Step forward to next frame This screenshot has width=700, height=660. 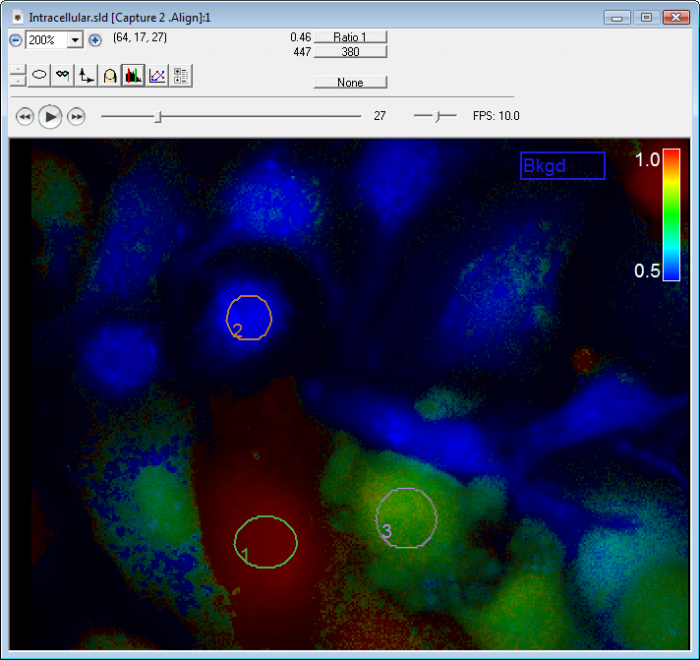pos(76,117)
